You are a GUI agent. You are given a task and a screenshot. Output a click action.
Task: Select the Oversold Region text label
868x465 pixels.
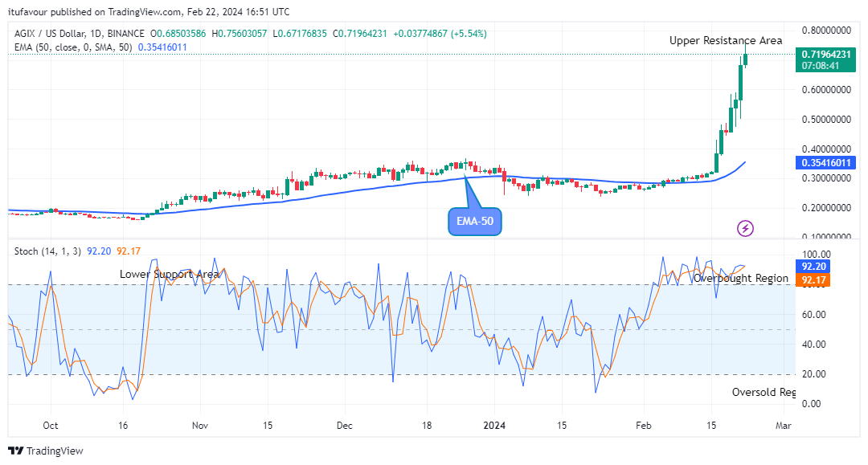[x=763, y=392]
